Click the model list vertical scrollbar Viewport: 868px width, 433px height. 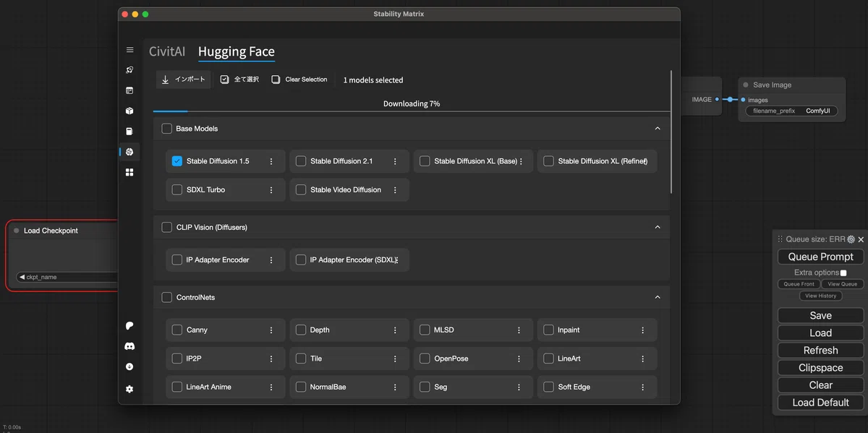point(672,132)
